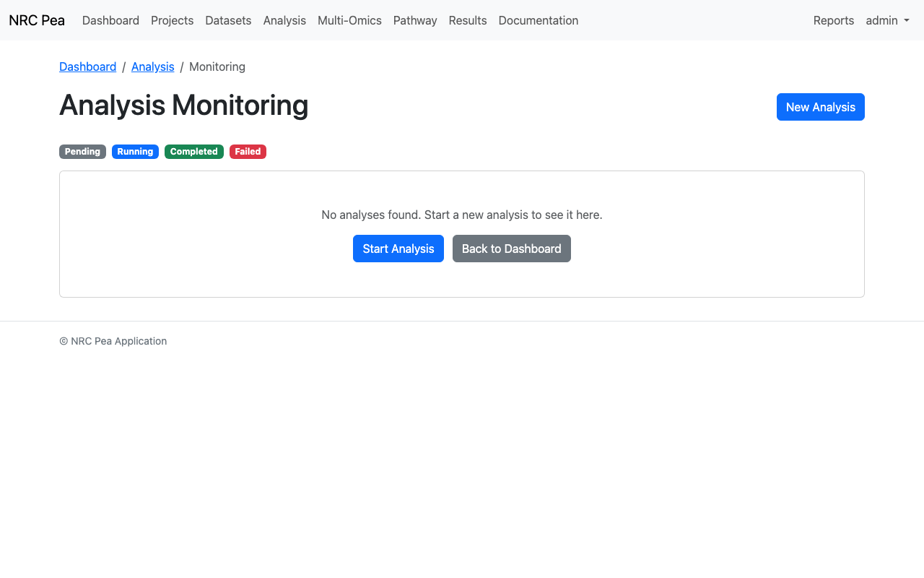Expand the admin menu caret
The height and width of the screenshot is (578, 924).
tap(905, 22)
